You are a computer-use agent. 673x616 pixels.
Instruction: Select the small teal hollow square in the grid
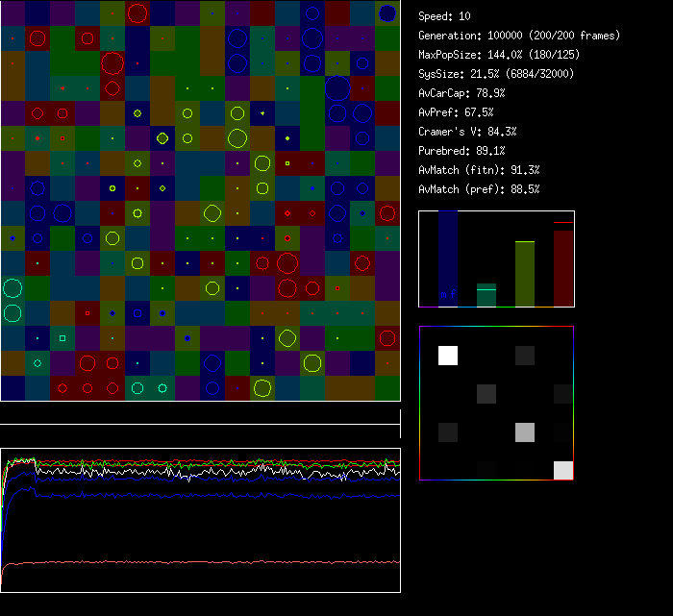pos(62,337)
